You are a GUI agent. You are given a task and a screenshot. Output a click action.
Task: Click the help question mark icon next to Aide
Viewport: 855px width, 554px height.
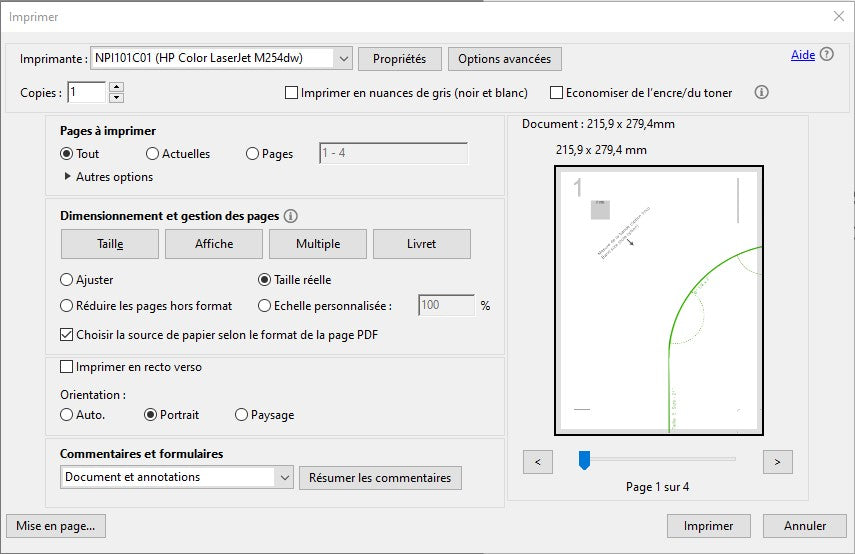[x=827, y=55]
